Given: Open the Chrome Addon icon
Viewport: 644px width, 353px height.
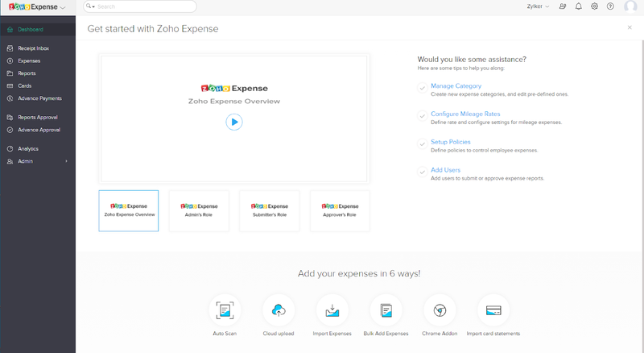Looking at the screenshot, I should pos(440,310).
